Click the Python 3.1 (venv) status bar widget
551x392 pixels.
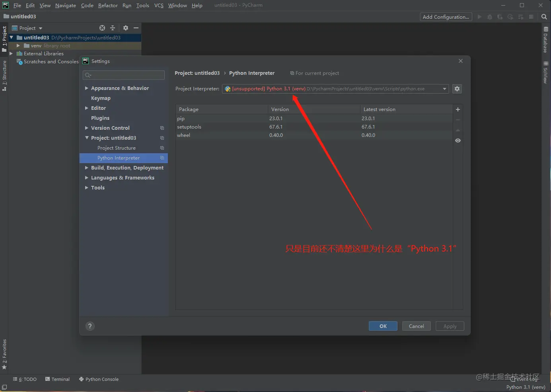[x=526, y=387]
